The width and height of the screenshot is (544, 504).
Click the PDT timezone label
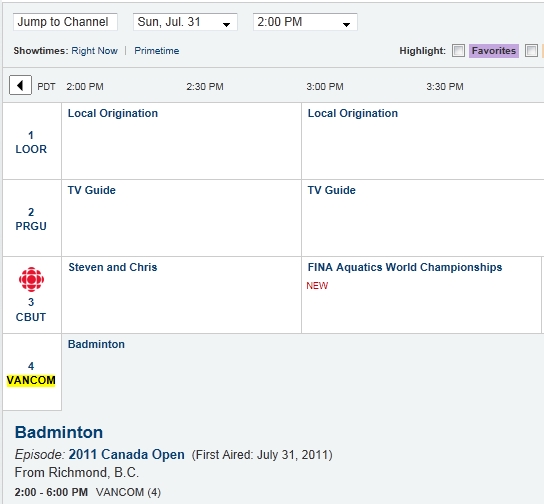coord(46,86)
